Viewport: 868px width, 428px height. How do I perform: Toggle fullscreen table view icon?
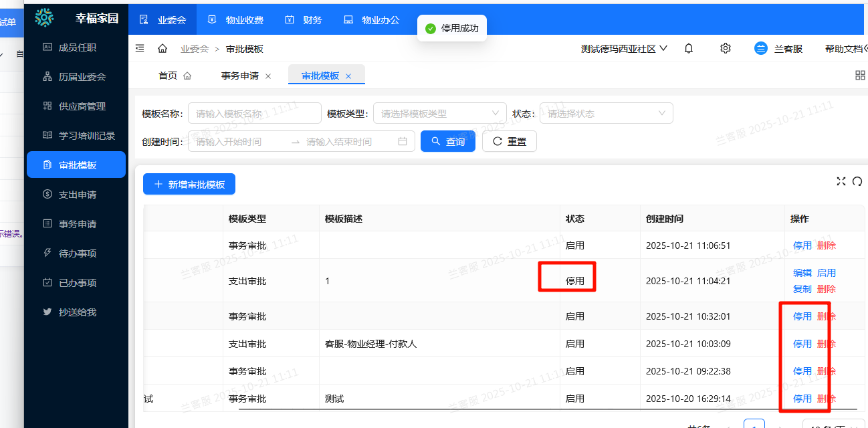pos(841,181)
